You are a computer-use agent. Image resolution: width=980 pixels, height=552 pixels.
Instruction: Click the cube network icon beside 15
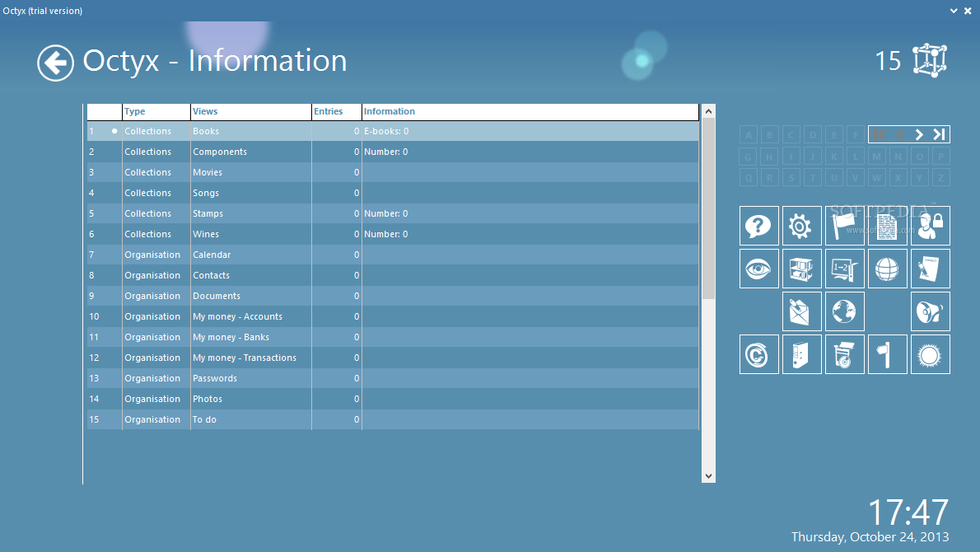coord(930,61)
